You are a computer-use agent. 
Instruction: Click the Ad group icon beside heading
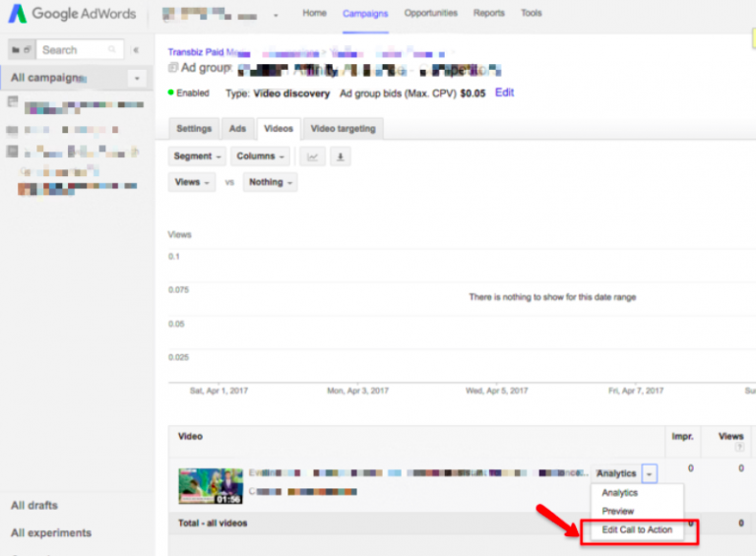tap(173, 68)
